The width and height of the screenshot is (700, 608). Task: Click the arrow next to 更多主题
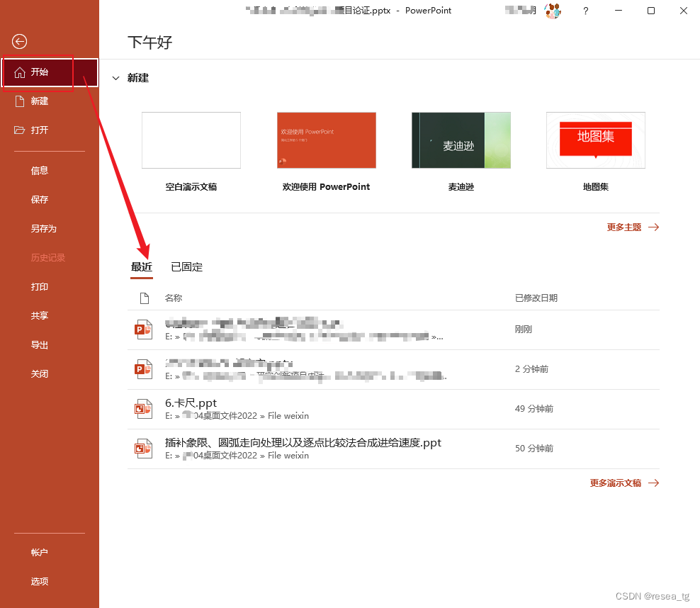(653, 227)
